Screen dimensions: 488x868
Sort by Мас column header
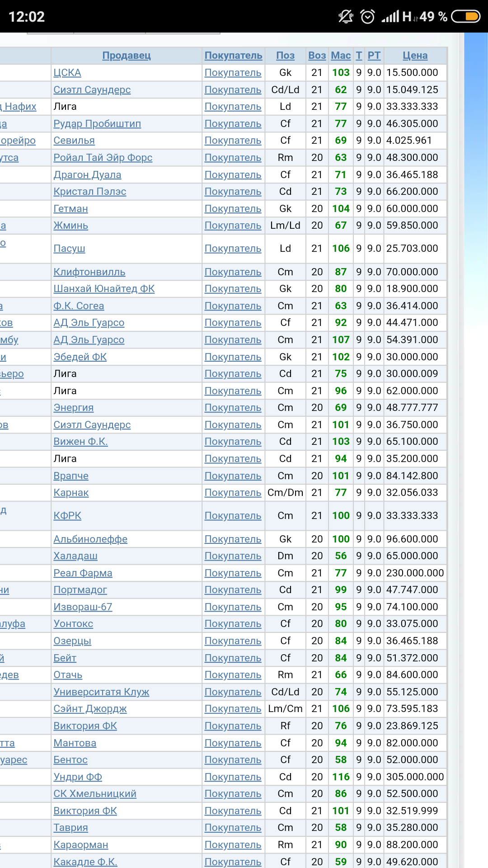click(341, 56)
